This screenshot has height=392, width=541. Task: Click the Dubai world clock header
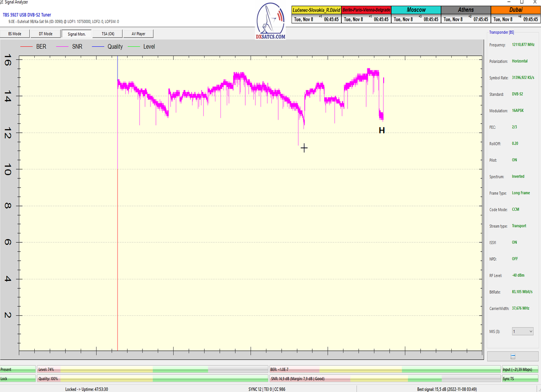click(516, 9)
